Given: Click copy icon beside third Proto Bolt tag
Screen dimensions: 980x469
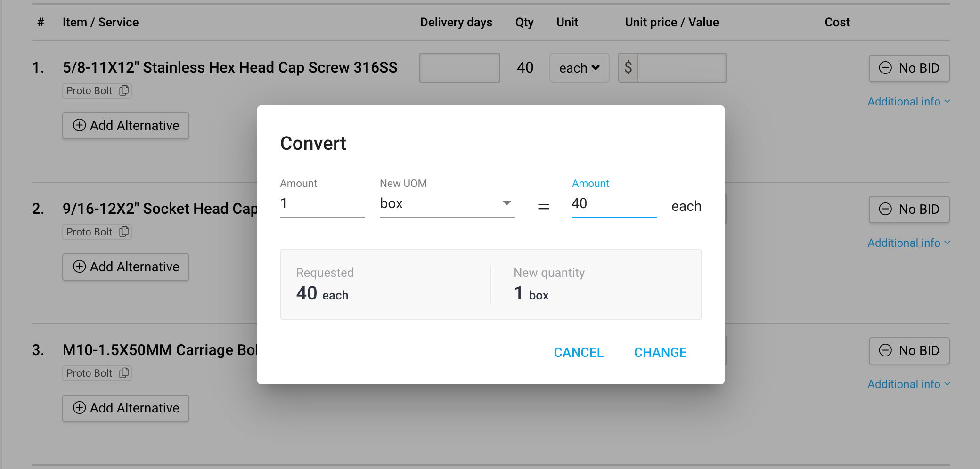Looking at the screenshot, I should pyautogui.click(x=124, y=373).
